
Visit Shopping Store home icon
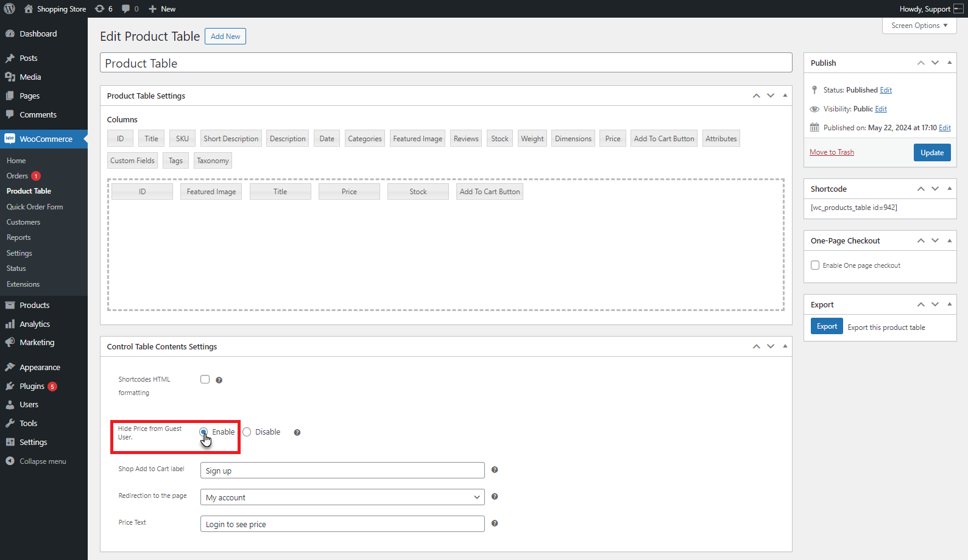(x=29, y=9)
